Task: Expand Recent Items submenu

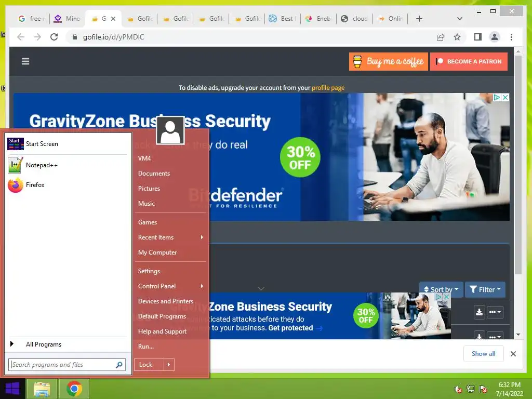Action: [170, 237]
